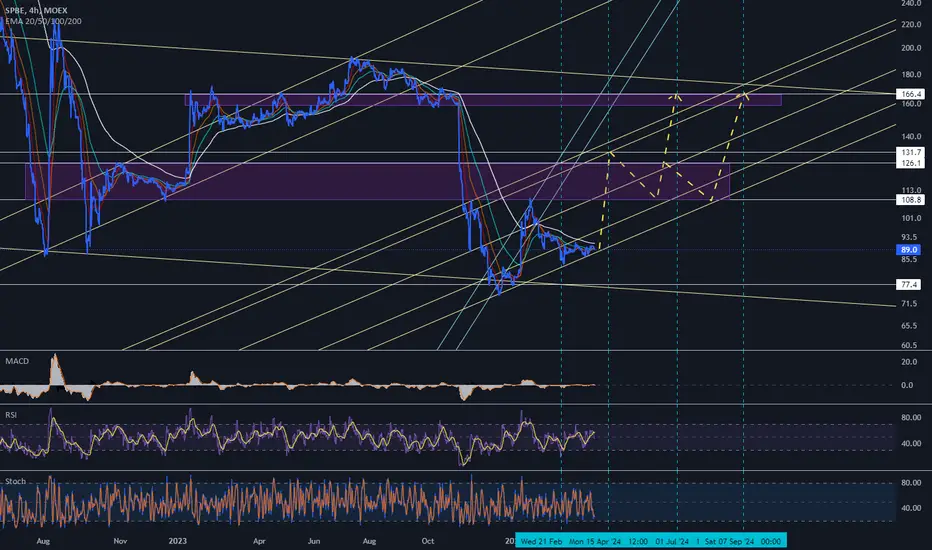Click the MACD scale 0.0 value
This screenshot has width=932, height=550.
(x=908, y=385)
